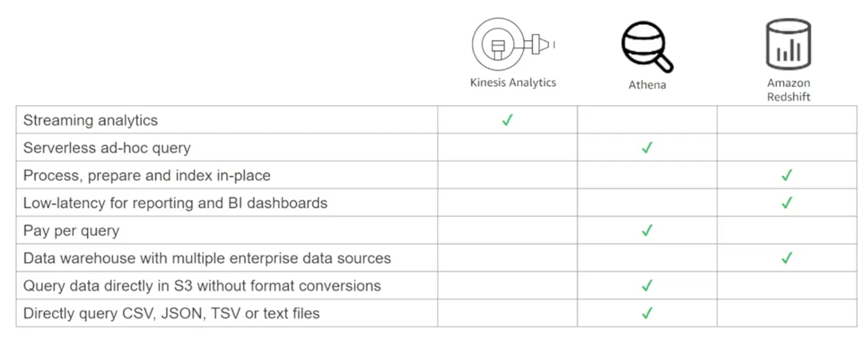Select "Directly query CSV, JSON, TSV or text files" label
This screenshot has height=342, width=868.
click(172, 313)
